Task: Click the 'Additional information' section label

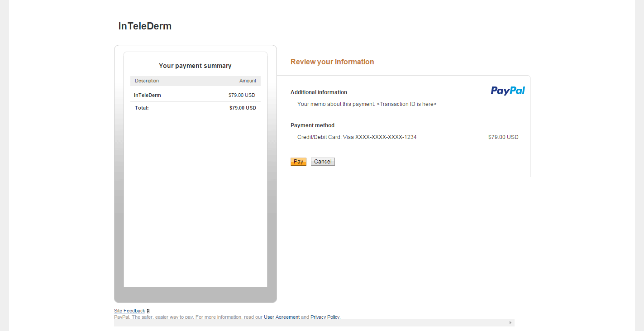Action: click(319, 92)
